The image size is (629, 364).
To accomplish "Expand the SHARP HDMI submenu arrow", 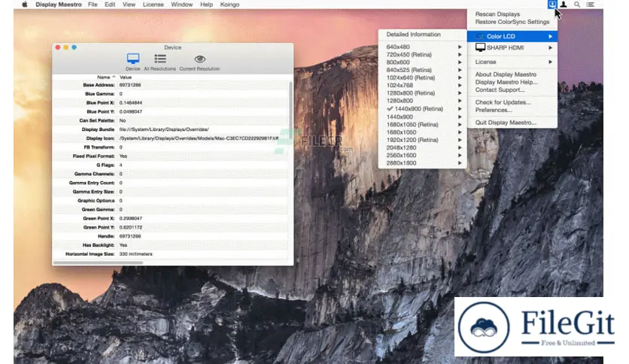I will [x=551, y=47].
